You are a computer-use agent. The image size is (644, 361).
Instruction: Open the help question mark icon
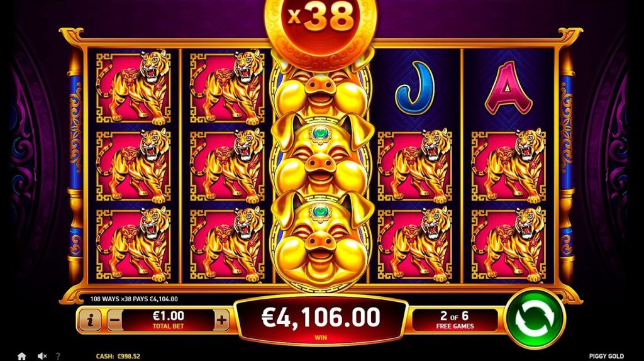click(58, 356)
